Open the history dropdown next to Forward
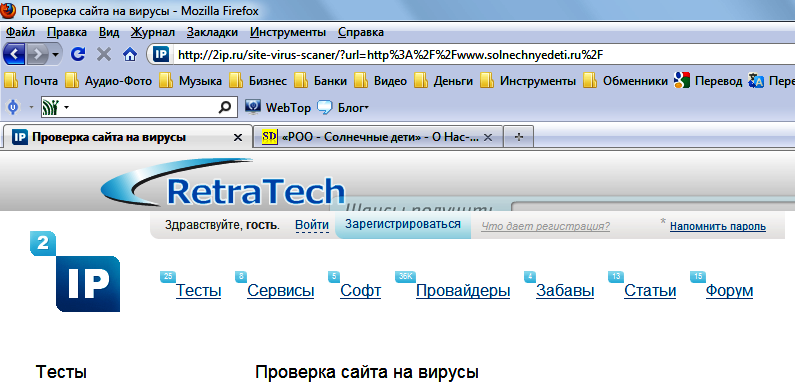The image size is (795, 390). (55, 54)
